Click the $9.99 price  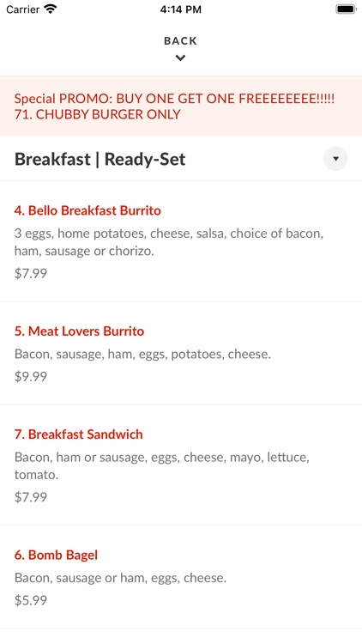[x=31, y=377]
